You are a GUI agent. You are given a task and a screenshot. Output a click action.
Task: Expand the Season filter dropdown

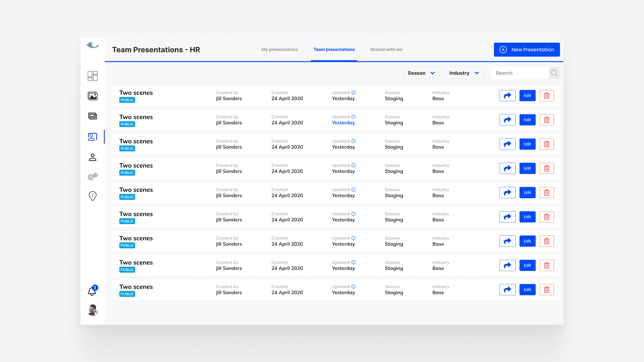(421, 73)
